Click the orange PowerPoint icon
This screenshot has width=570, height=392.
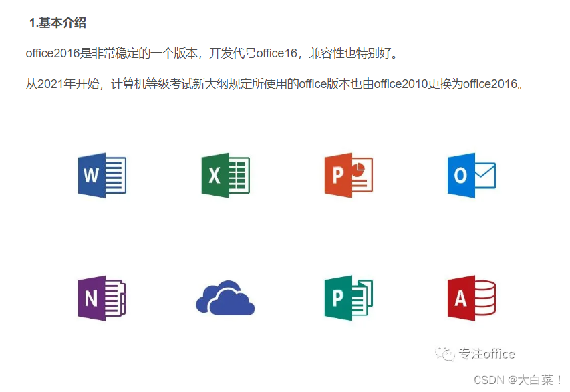[x=349, y=175]
